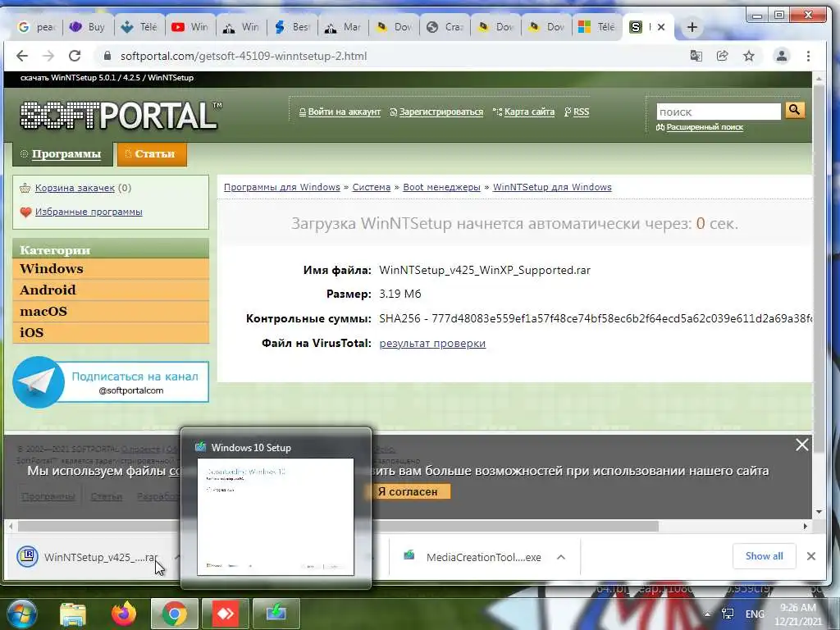
Task: Open a new tab with the plus button
Action: (692, 27)
